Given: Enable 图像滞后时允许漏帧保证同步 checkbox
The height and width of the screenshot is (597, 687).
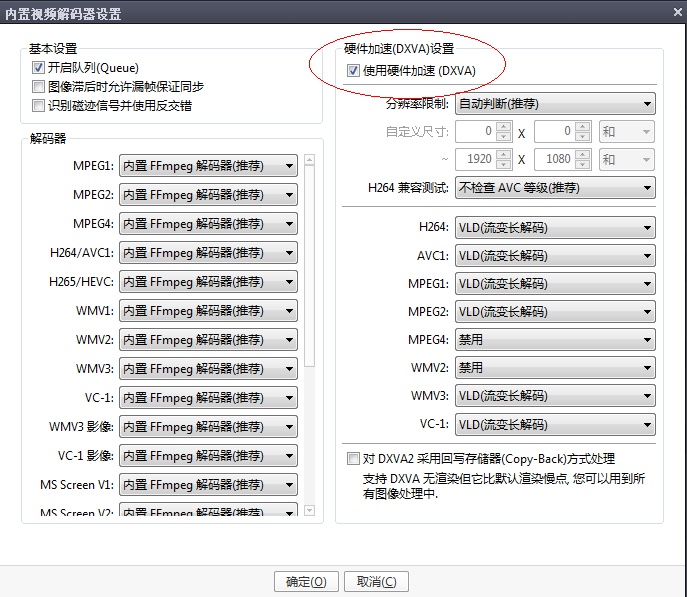Looking at the screenshot, I should coord(38,86).
